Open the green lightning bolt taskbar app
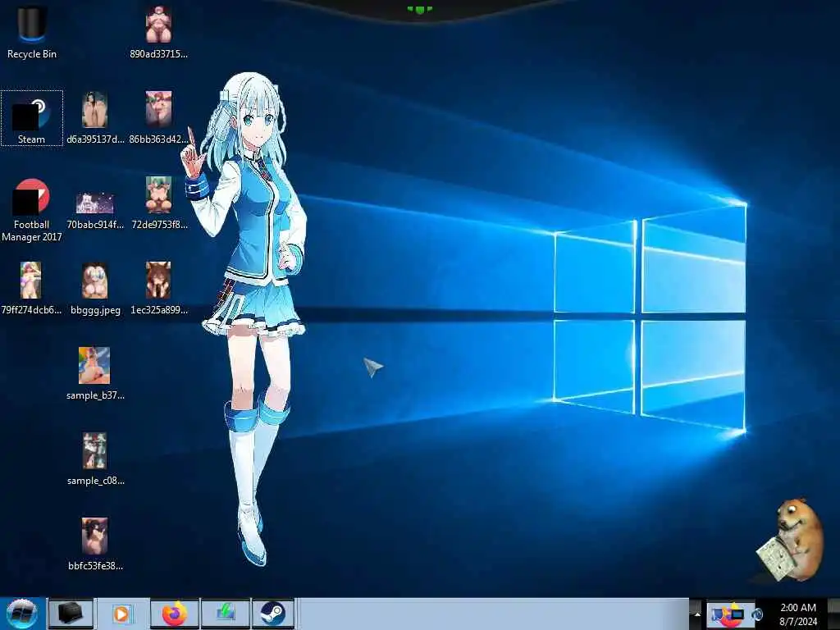Image resolution: width=840 pixels, height=630 pixels. tap(226, 614)
